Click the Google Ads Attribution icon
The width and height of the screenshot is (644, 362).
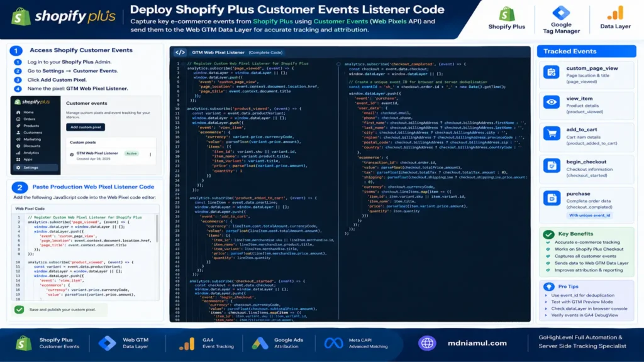(x=260, y=343)
